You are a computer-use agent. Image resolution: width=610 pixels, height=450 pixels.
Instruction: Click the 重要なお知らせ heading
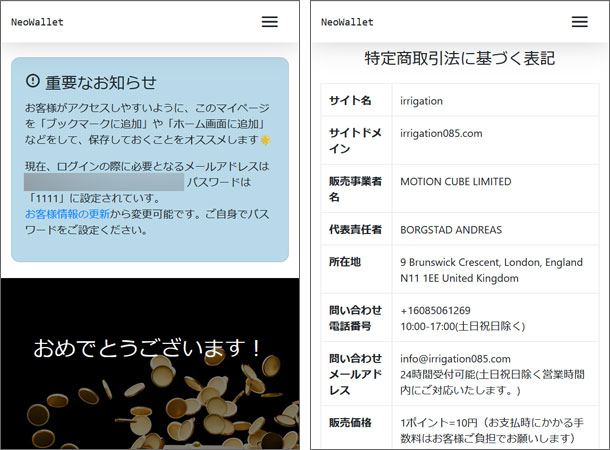coord(101,82)
